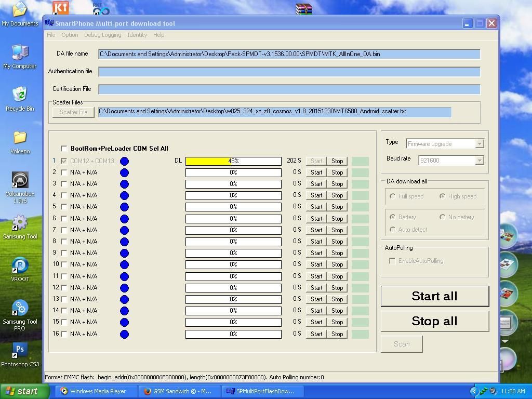Viewport: 532px width, 399px height.
Task: Click the blue status indicator for port 2
Action: 125,172
